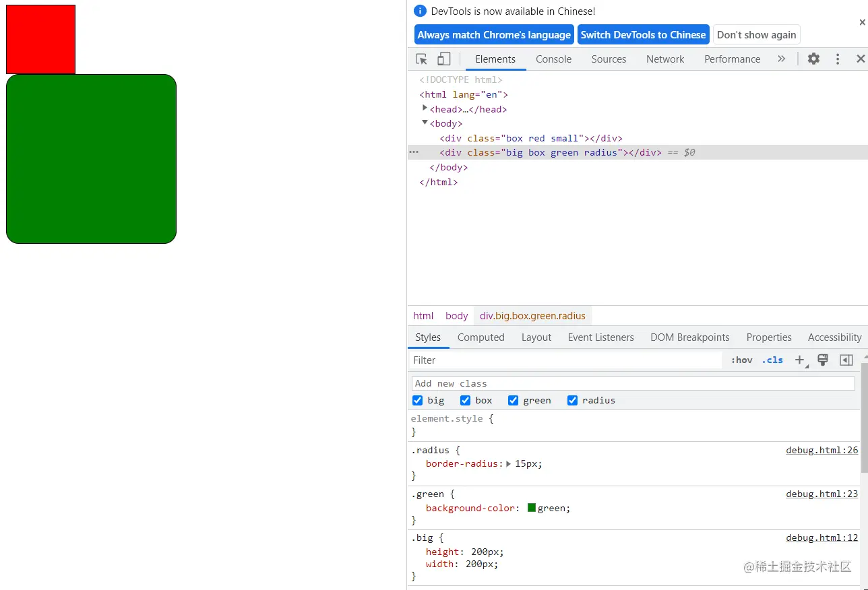Click the styles Filter input field
The height and width of the screenshot is (590, 868).
[565, 360]
